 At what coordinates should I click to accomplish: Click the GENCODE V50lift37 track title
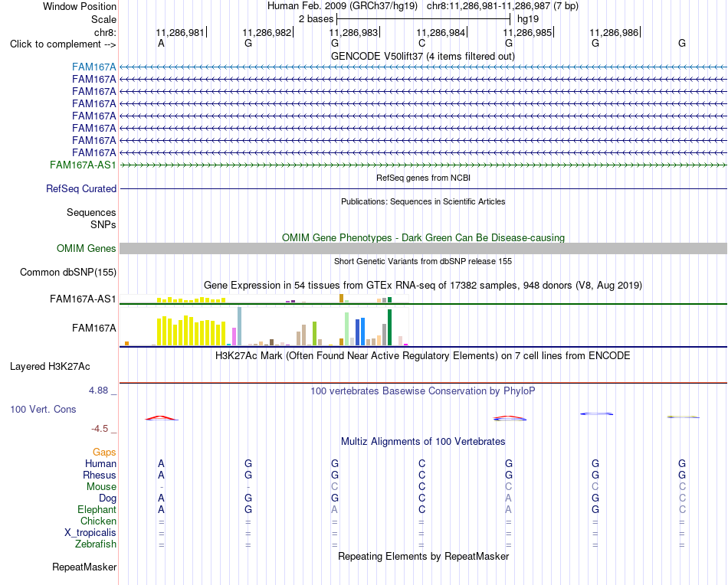[423, 56]
